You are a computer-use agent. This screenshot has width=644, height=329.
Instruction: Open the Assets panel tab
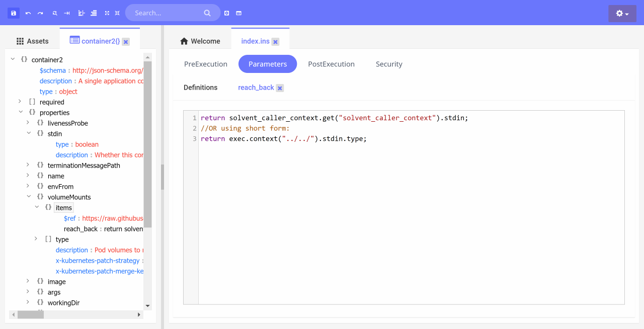click(x=33, y=41)
